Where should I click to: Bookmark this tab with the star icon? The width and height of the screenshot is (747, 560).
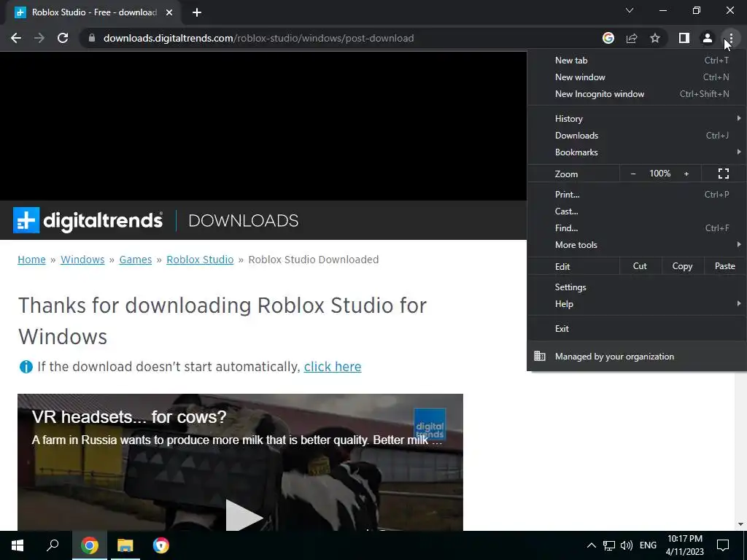click(655, 38)
